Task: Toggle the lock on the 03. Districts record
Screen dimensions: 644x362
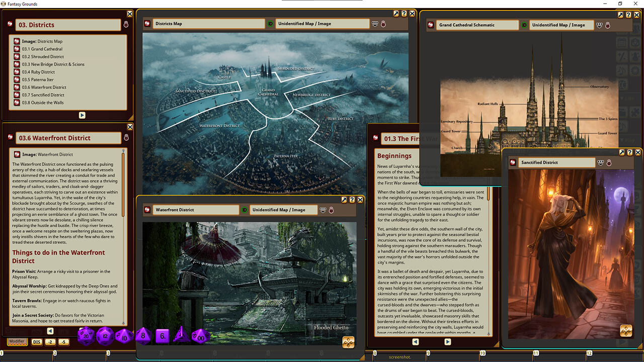Action: coord(126,24)
